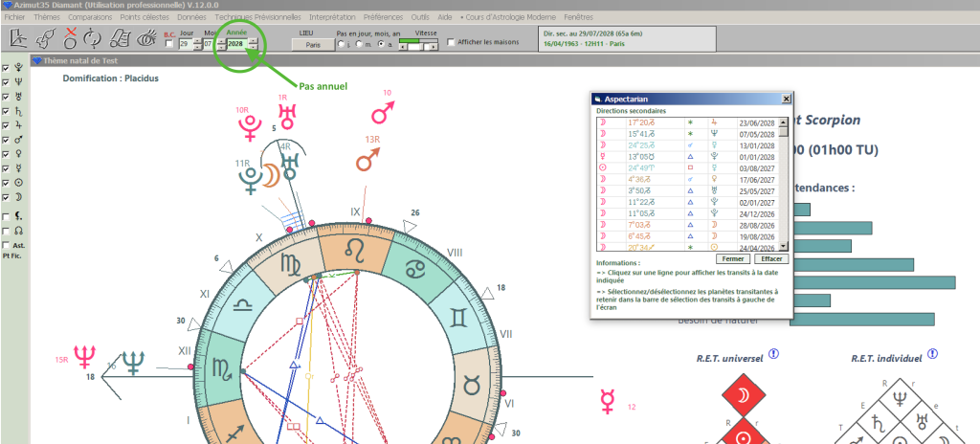Click the hand-holding-pen toolbar icon
This screenshot has height=444, width=980.
[45, 39]
